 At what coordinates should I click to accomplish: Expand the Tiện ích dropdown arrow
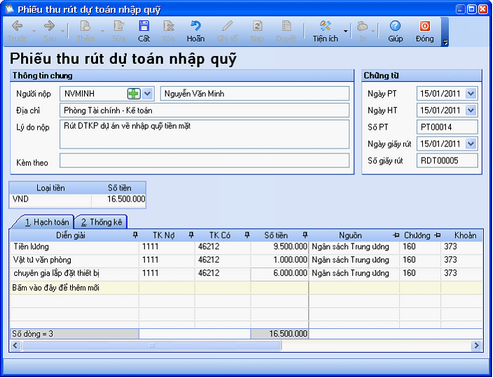346,31
